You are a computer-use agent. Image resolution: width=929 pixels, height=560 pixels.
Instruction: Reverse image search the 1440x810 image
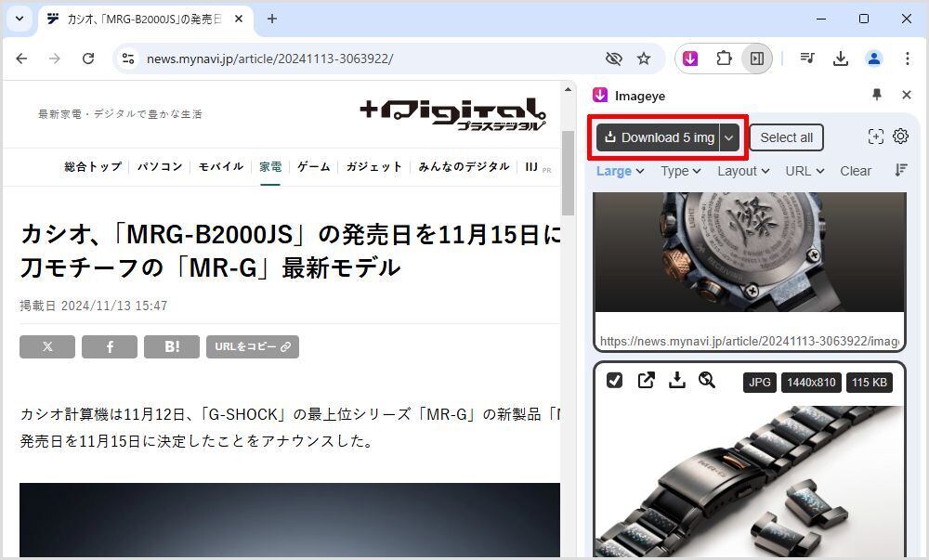[707, 380]
